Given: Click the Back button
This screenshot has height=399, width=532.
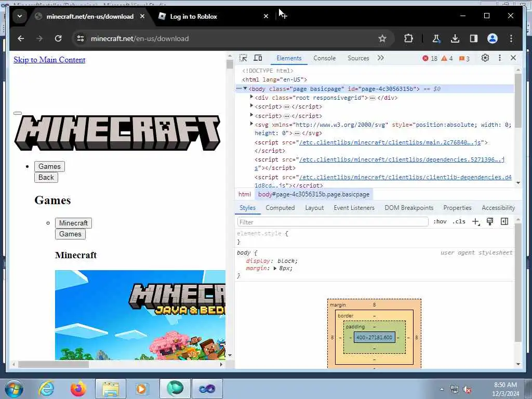Looking at the screenshot, I should pos(46,178).
